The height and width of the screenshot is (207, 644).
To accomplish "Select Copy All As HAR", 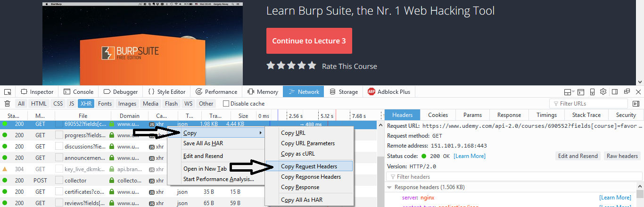I will coord(308,200).
